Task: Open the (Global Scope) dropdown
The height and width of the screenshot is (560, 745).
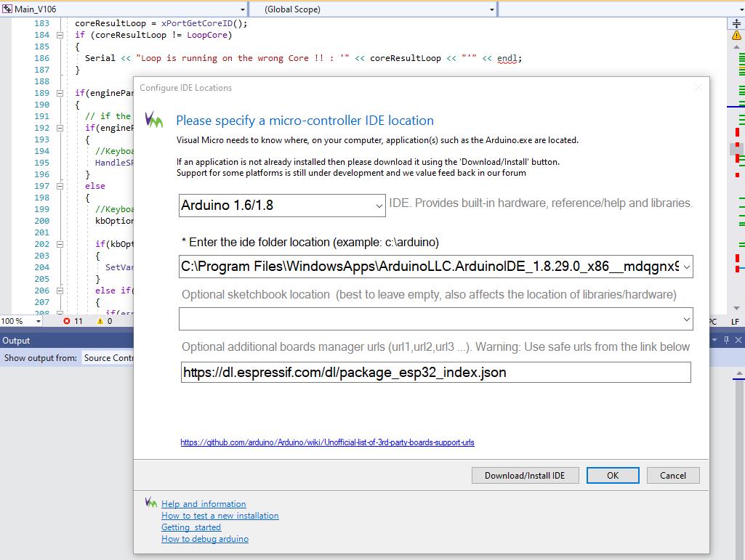Action: (492, 9)
